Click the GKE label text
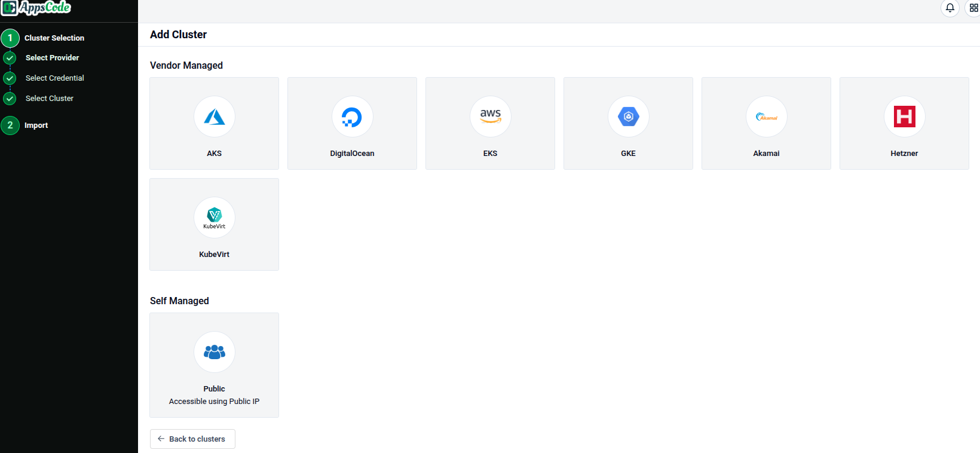980x453 pixels. (629, 154)
